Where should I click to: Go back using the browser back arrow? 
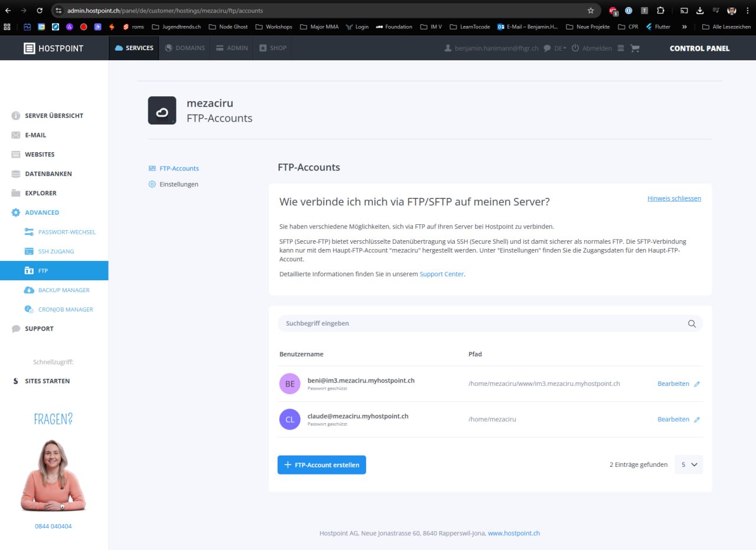[x=8, y=11]
